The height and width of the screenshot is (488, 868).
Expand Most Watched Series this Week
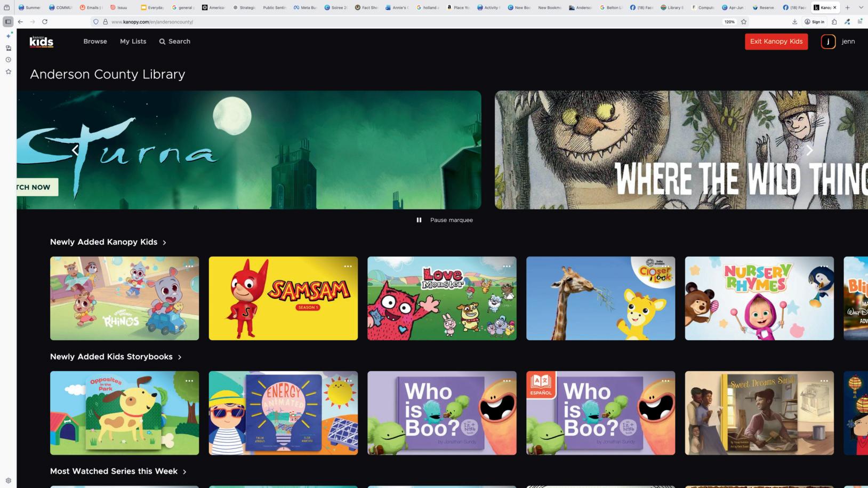(118, 471)
